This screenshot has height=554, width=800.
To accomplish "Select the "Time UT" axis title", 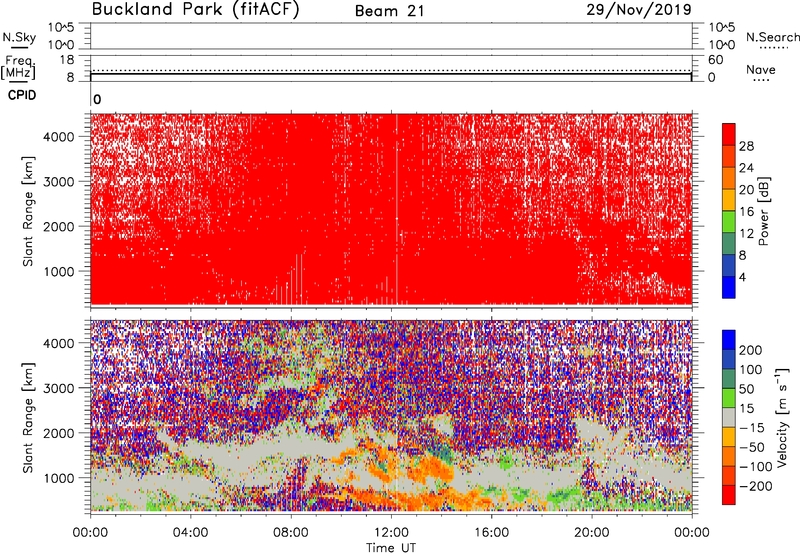I will (x=391, y=548).
